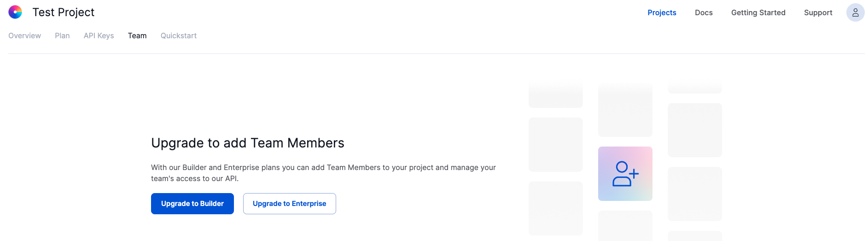Open the user account avatar menu
The width and height of the screenshot is (868, 241).
(855, 12)
